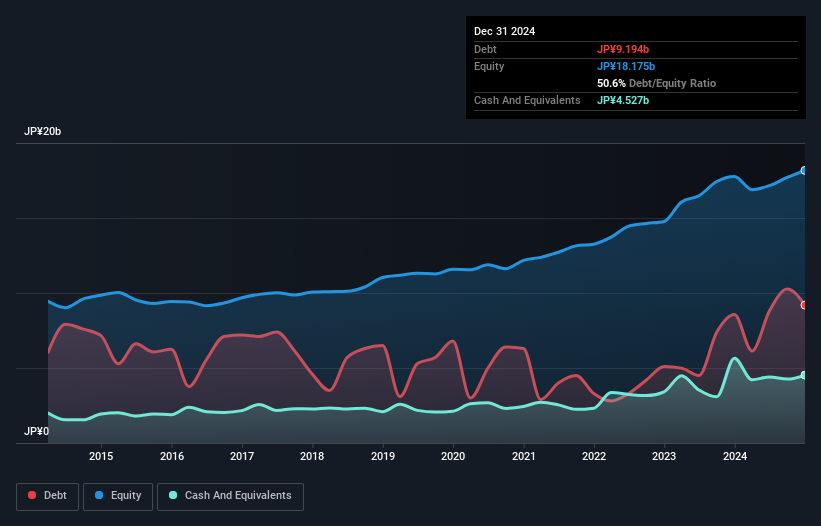
Task: Click the 2016 x-axis label
Action: pyautogui.click(x=172, y=456)
